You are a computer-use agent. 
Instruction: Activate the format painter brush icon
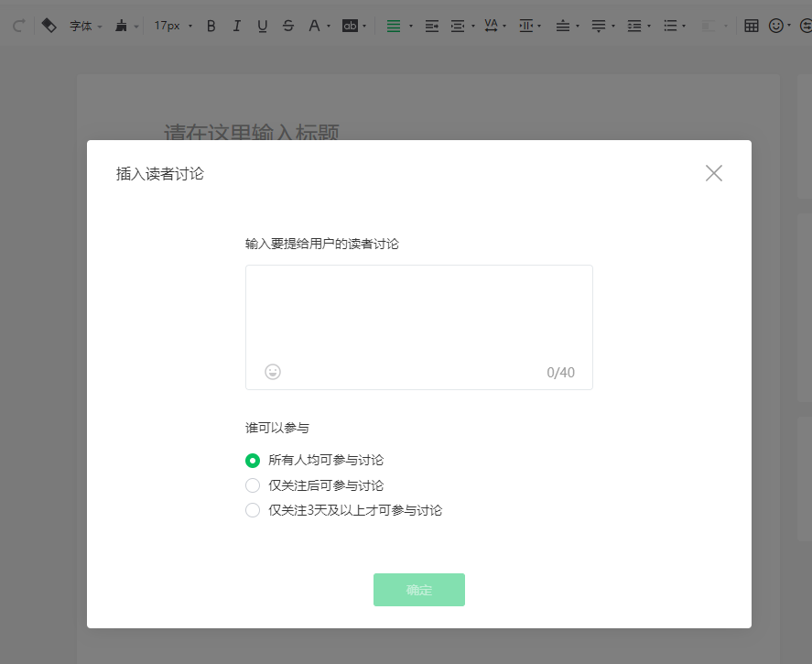pyautogui.click(x=121, y=26)
